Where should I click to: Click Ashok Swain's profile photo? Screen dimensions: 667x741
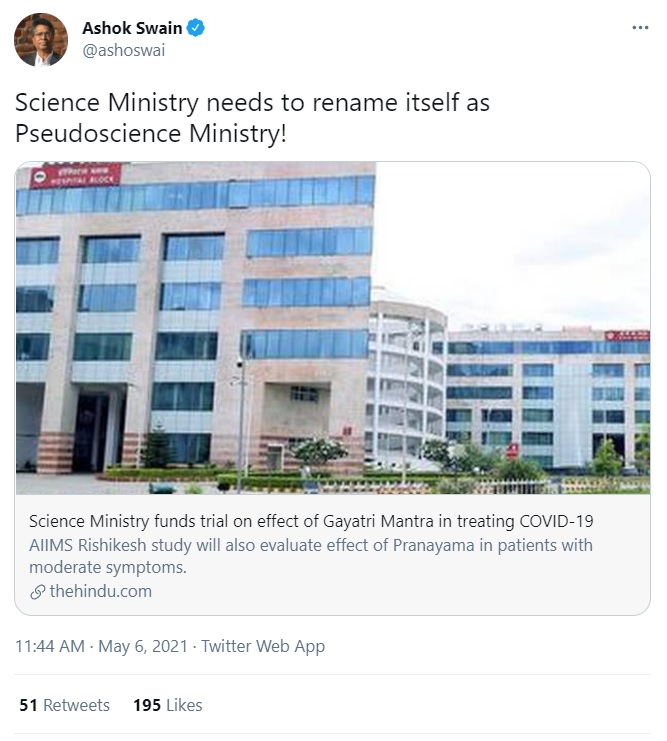coord(41,40)
